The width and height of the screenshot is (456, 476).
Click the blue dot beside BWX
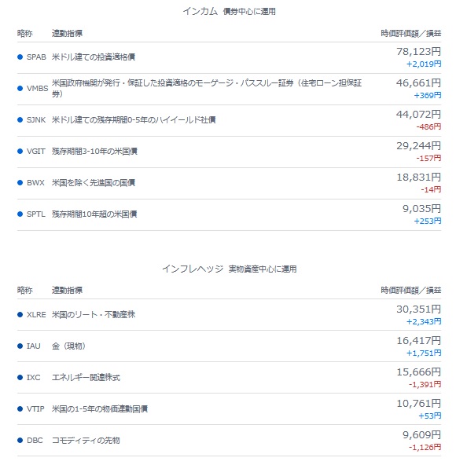20,183
